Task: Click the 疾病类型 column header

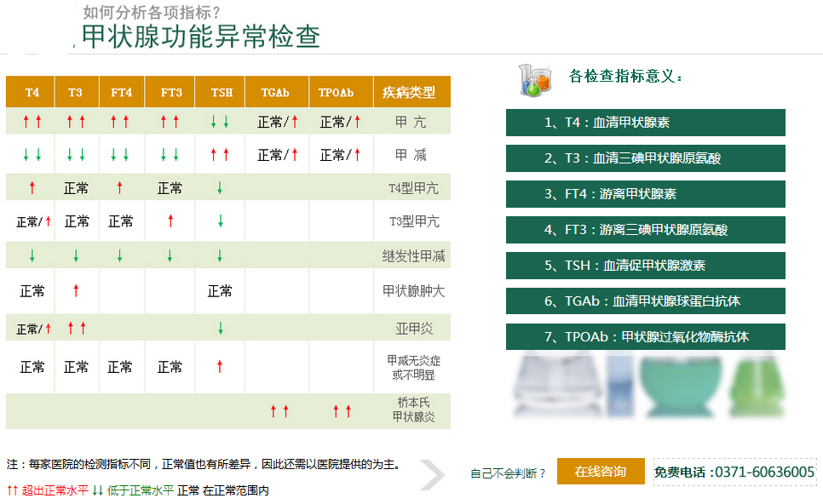Action: tap(411, 92)
